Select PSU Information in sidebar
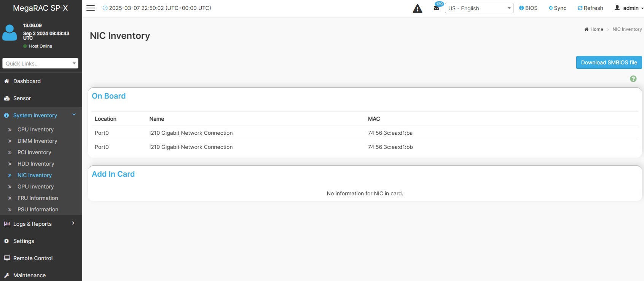The image size is (644, 281). (x=38, y=209)
